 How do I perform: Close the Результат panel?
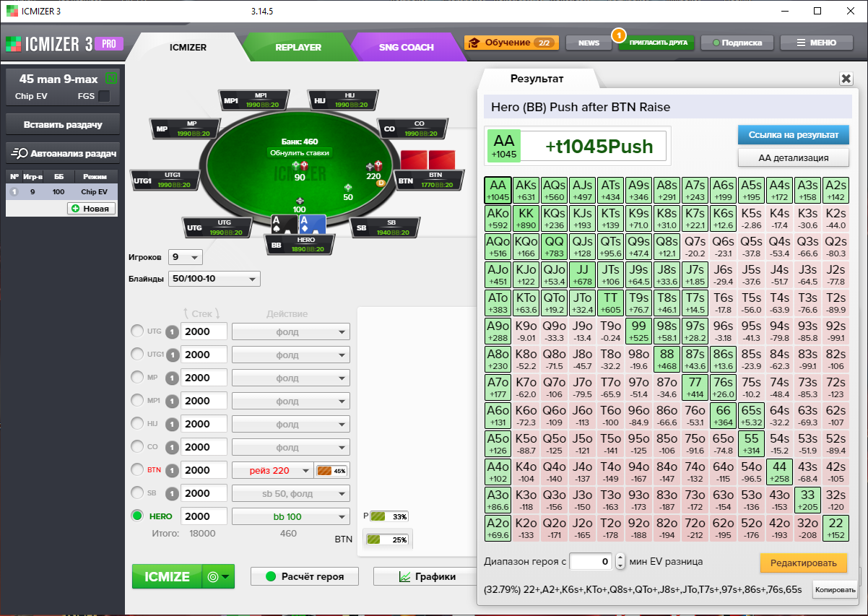[x=846, y=79]
